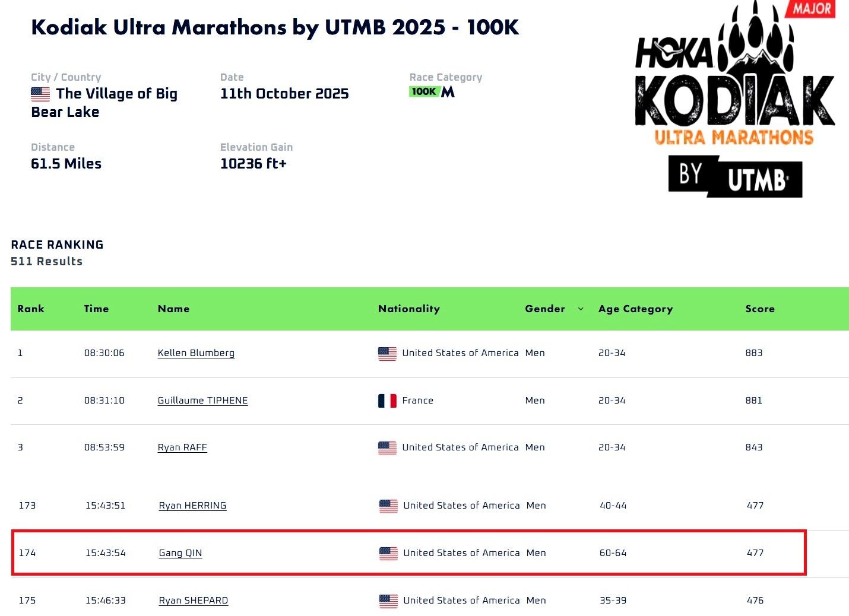
Task: Open Ryan HERRING's result link
Action: click(x=192, y=506)
